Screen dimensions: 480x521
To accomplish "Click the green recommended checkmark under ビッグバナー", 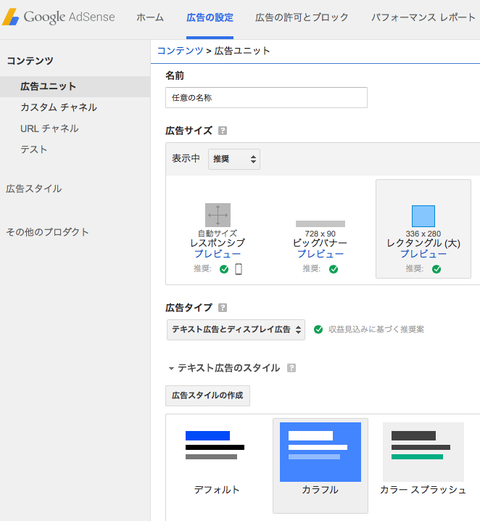I will [333, 269].
